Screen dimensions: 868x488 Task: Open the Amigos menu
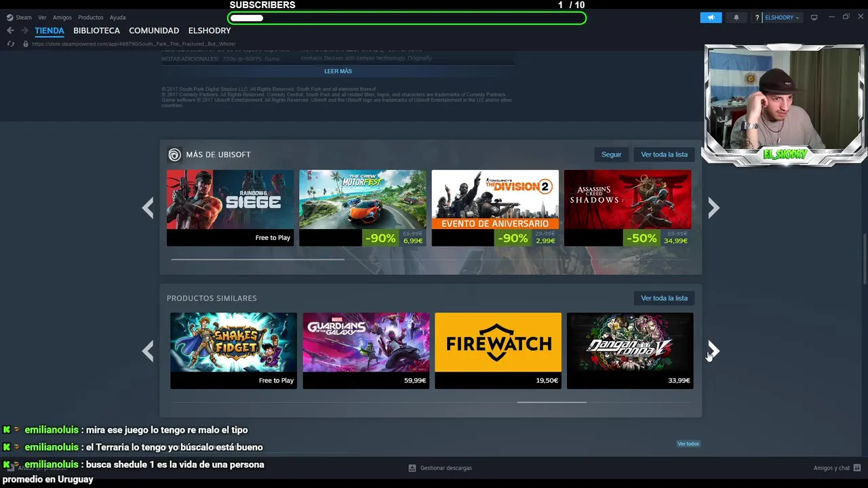click(62, 18)
